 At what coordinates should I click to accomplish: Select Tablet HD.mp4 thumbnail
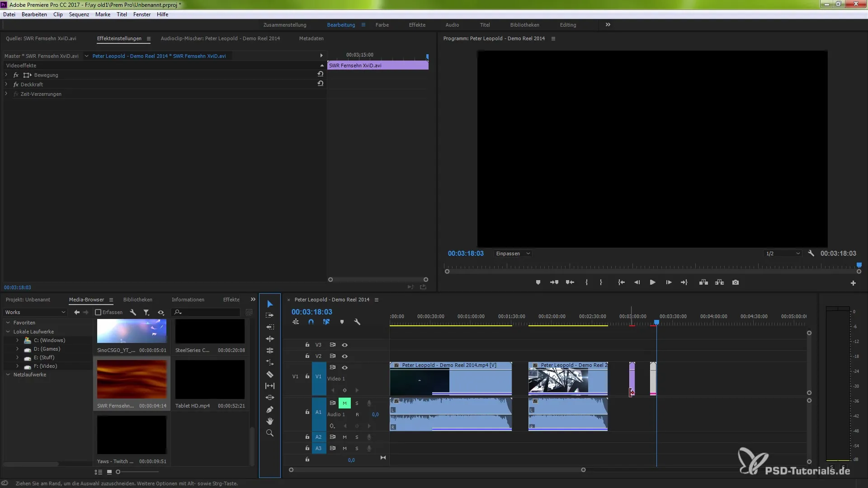point(210,380)
